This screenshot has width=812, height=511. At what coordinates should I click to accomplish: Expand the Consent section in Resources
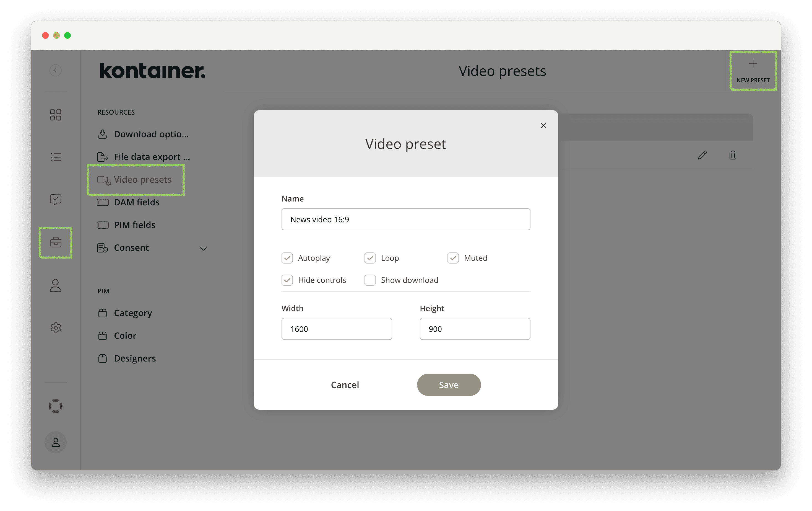204,247
